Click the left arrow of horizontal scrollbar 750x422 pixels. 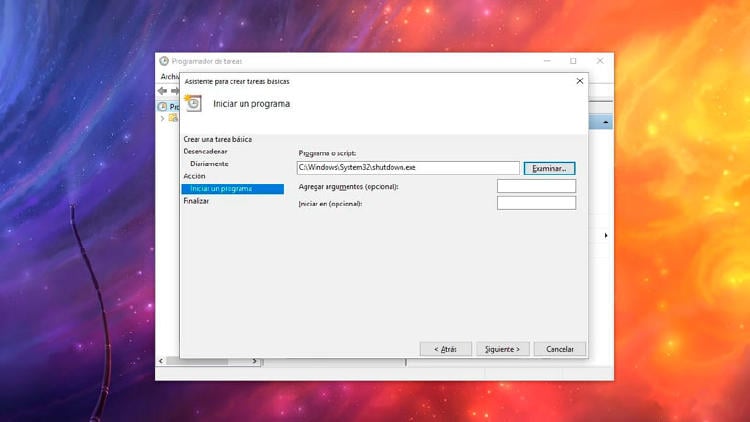pyautogui.click(x=161, y=361)
